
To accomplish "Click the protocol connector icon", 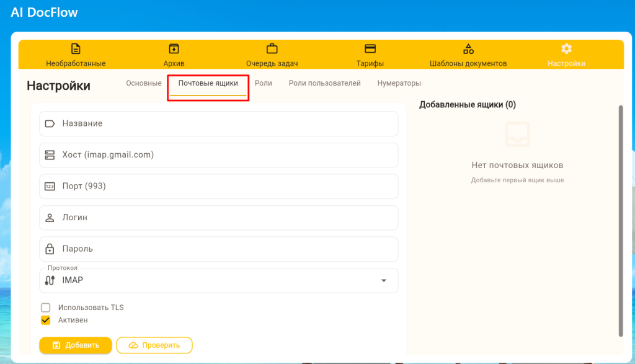I will (50, 280).
